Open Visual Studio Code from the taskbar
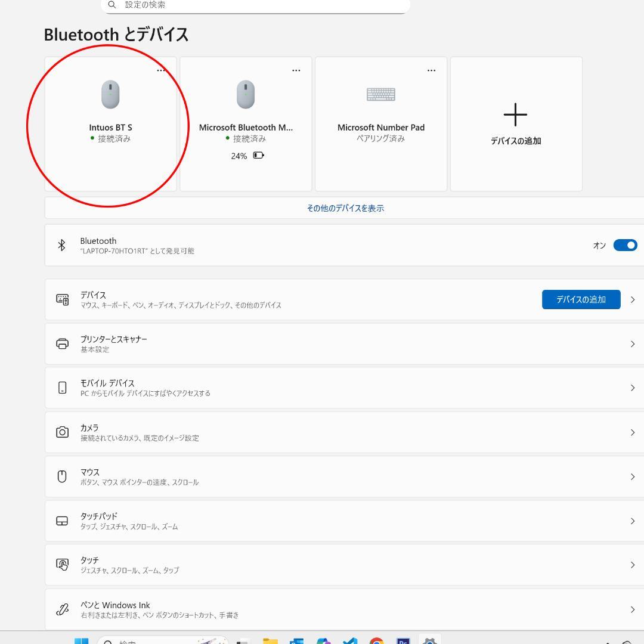The height and width of the screenshot is (644, 644). (x=349, y=641)
